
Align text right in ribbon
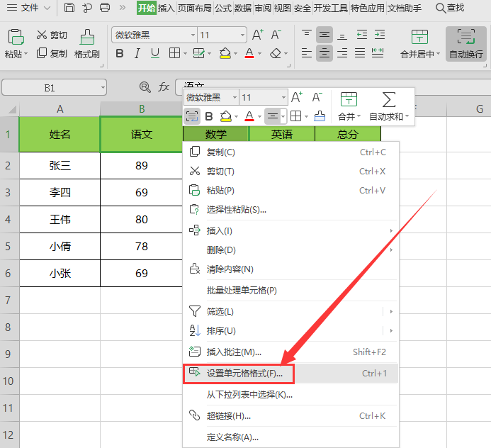342,53
